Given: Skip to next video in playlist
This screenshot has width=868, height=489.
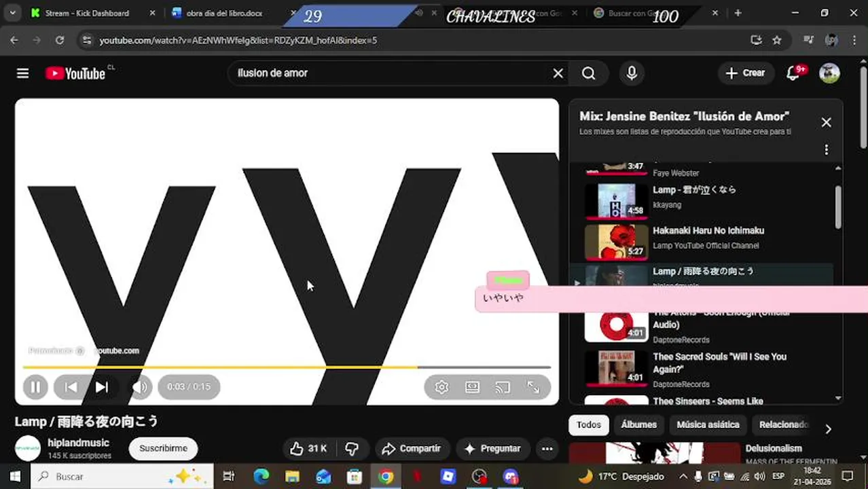Looking at the screenshot, I should click(x=102, y=387).
